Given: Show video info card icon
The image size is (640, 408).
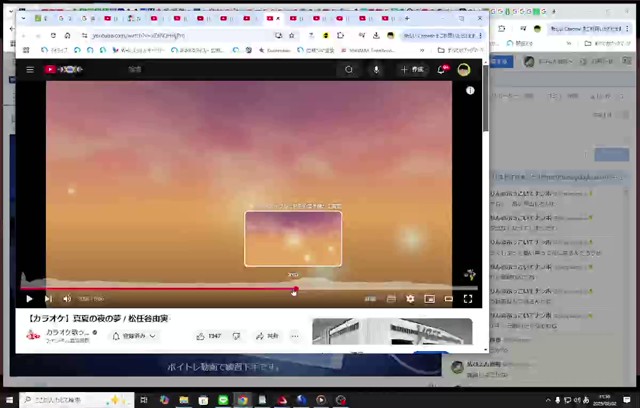Looking at the screenshot, I should pos(470,91).
